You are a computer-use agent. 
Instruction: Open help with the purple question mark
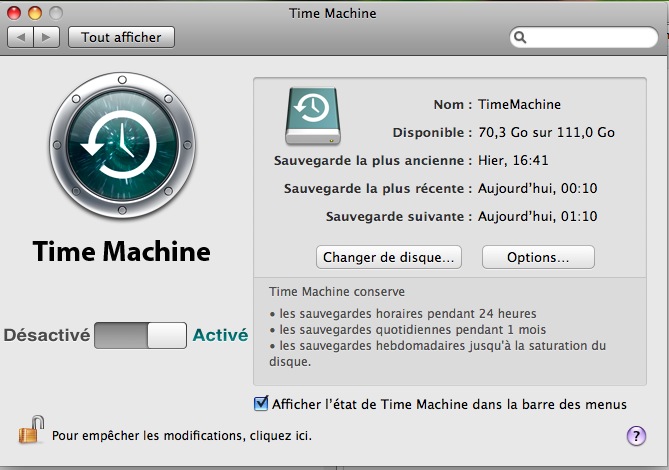(636, 435)
